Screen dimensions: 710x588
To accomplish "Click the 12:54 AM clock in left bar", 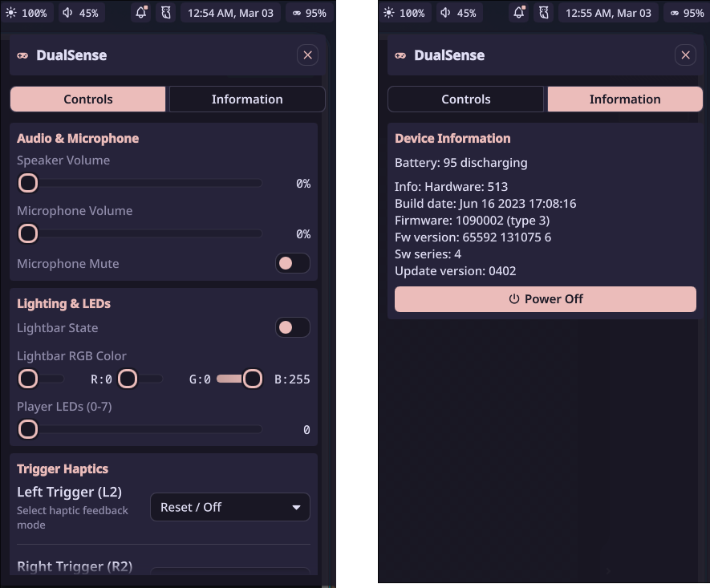I will pos(230,13).
